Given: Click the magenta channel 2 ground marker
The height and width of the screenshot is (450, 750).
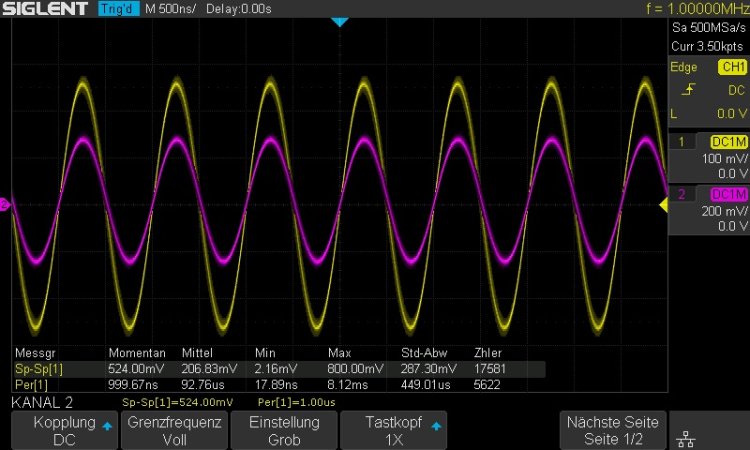Looking at the screenshot, I should [5, 205].
